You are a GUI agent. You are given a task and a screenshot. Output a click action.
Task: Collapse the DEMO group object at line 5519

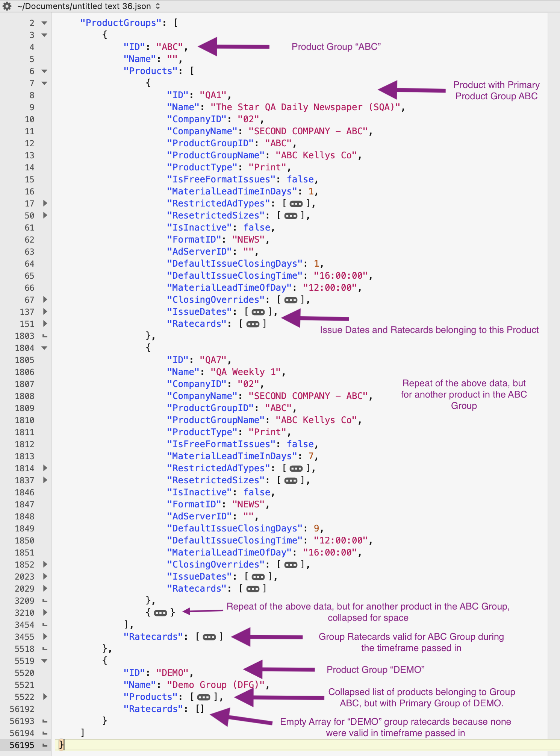pos(44,661)
